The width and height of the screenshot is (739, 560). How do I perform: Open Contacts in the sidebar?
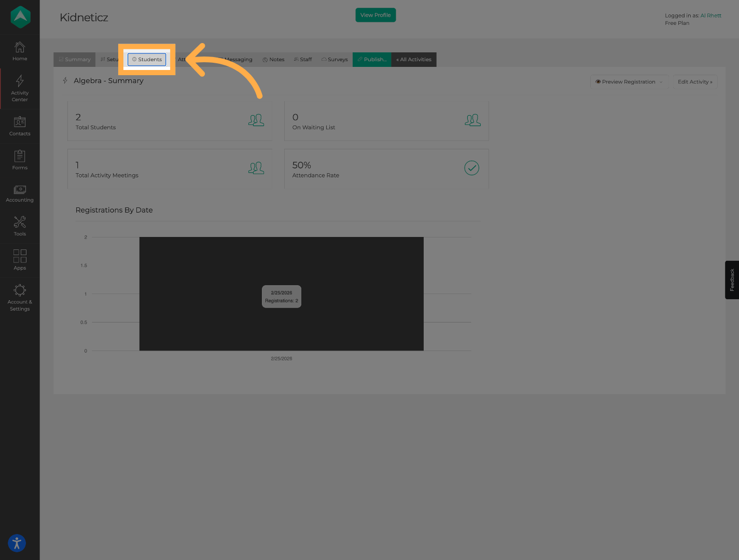(x=20, y=127)
